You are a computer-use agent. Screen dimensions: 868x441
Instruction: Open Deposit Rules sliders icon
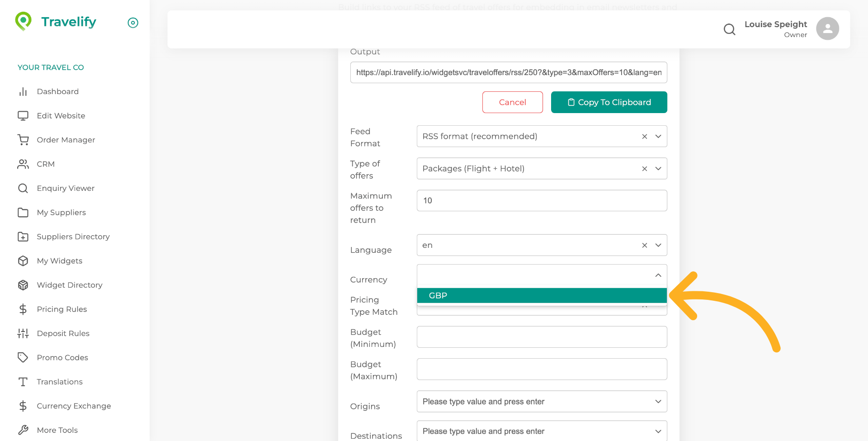[23, 333]
